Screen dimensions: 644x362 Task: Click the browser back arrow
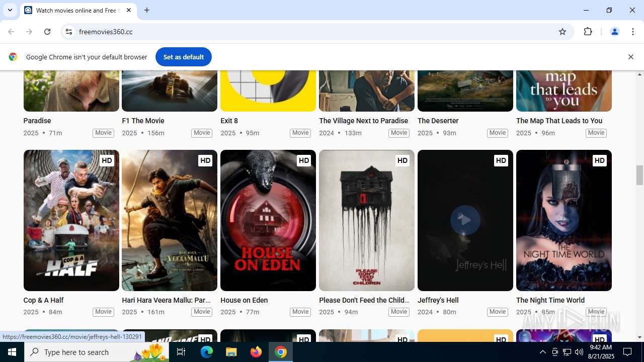(11, 32)
